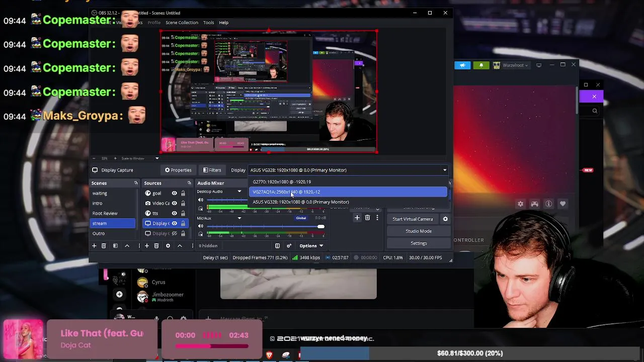Remove selected source with trash icon
The height and width of the screenshot is (362, 644).
coord(156,246)
